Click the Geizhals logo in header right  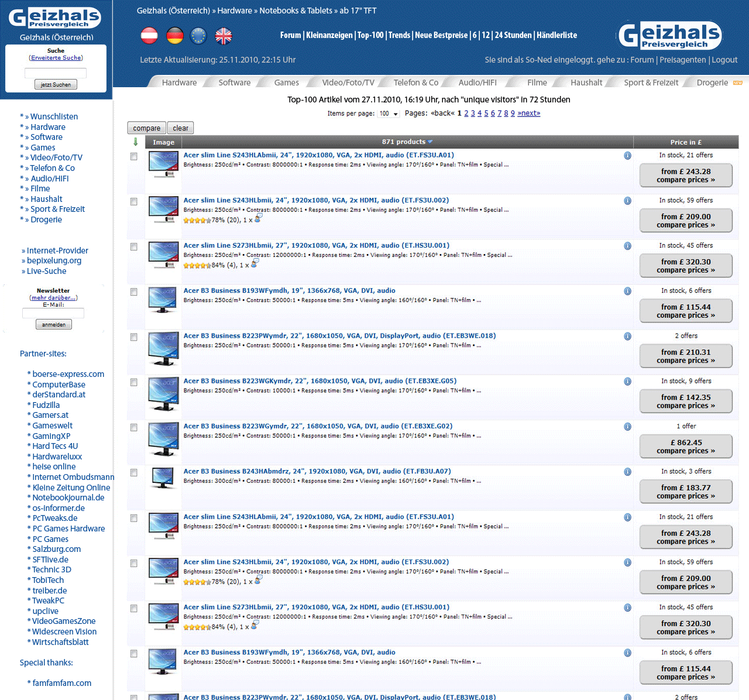(x=671, y=35)
